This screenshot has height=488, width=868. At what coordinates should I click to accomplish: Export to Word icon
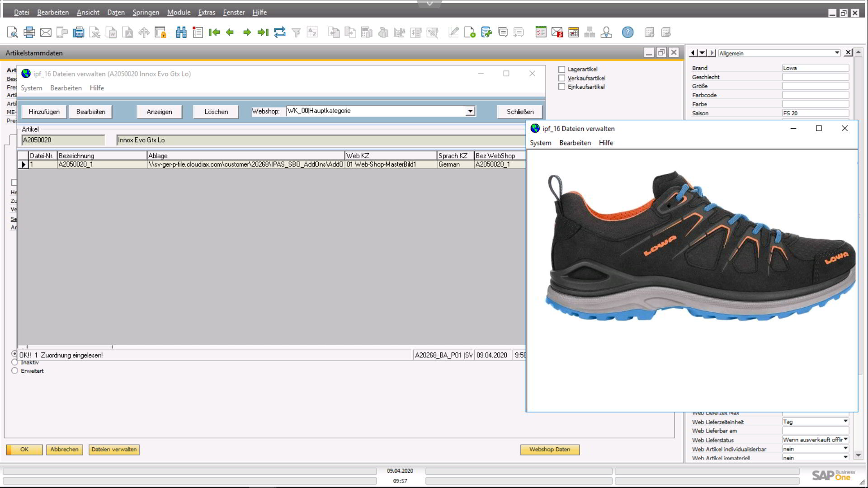[111, 33]
